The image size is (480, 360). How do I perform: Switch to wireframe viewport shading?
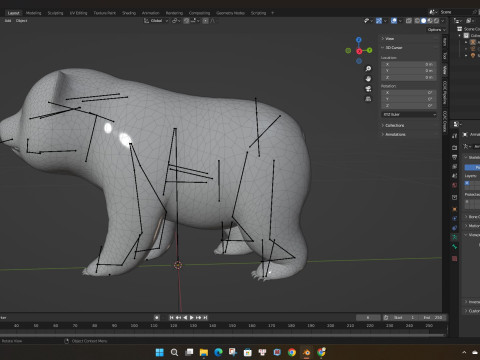417,21
